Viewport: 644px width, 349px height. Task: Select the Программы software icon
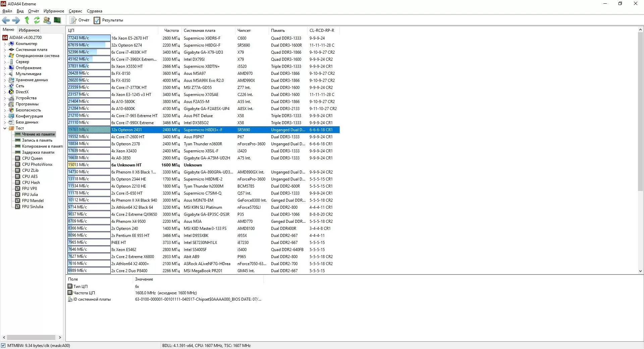point(11,104)
